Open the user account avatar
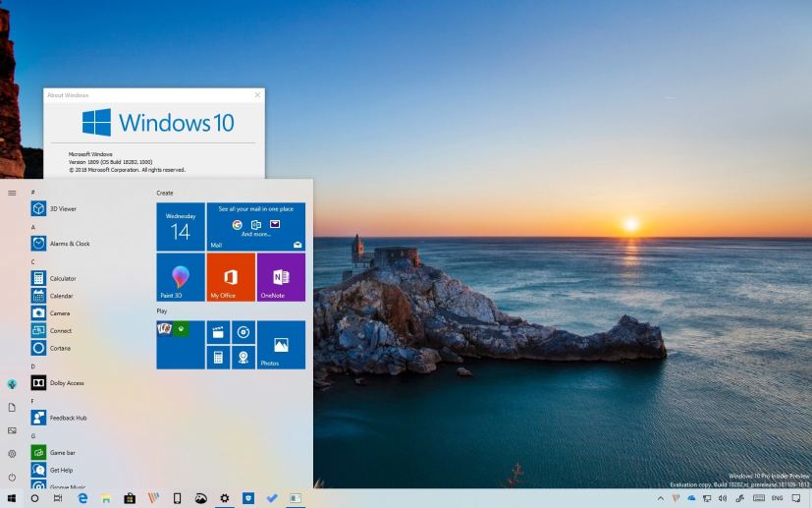The height and width of the screenshot is (508, 812). click(x=12, y=384)
